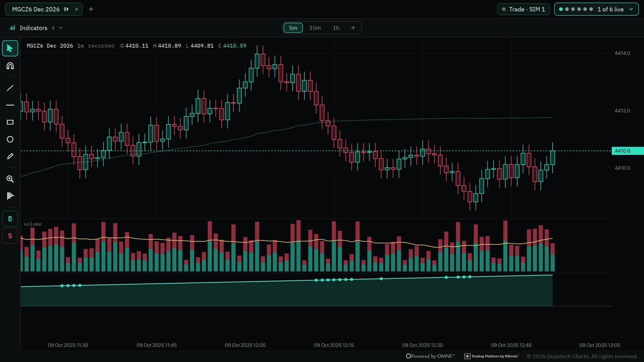
Task: Click the 4410.0 price axis label
Action: 622,168
